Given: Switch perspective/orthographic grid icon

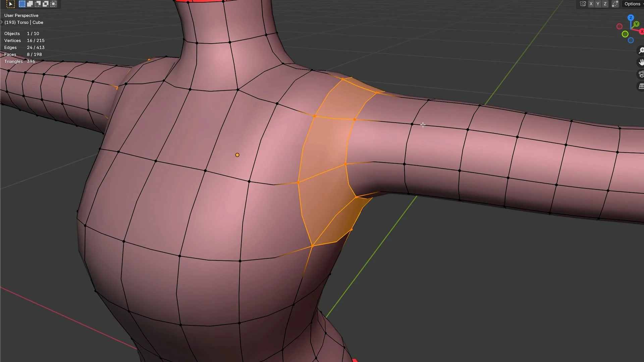Looking at the screenshot, I should pyautogui.click(x=641, y=86).
